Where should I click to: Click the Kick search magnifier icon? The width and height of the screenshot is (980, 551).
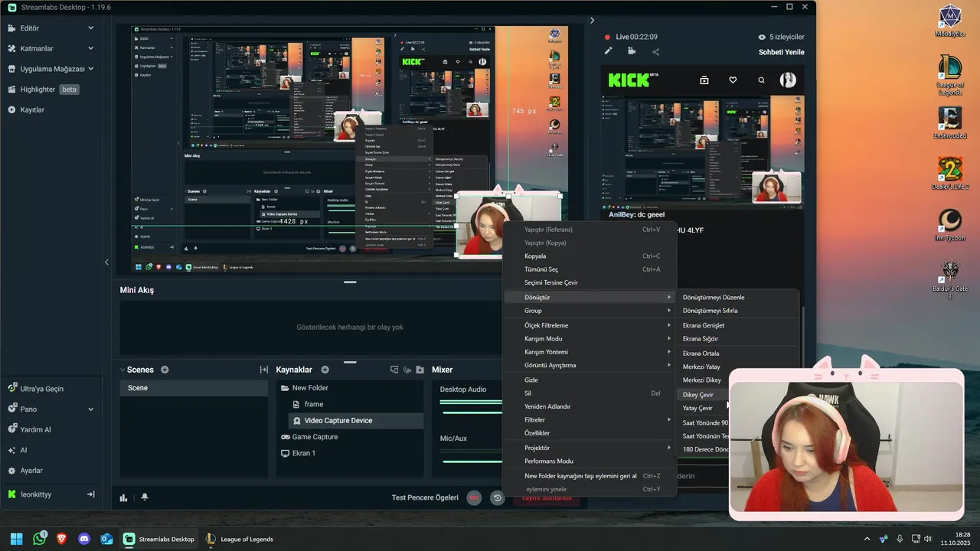761,80
